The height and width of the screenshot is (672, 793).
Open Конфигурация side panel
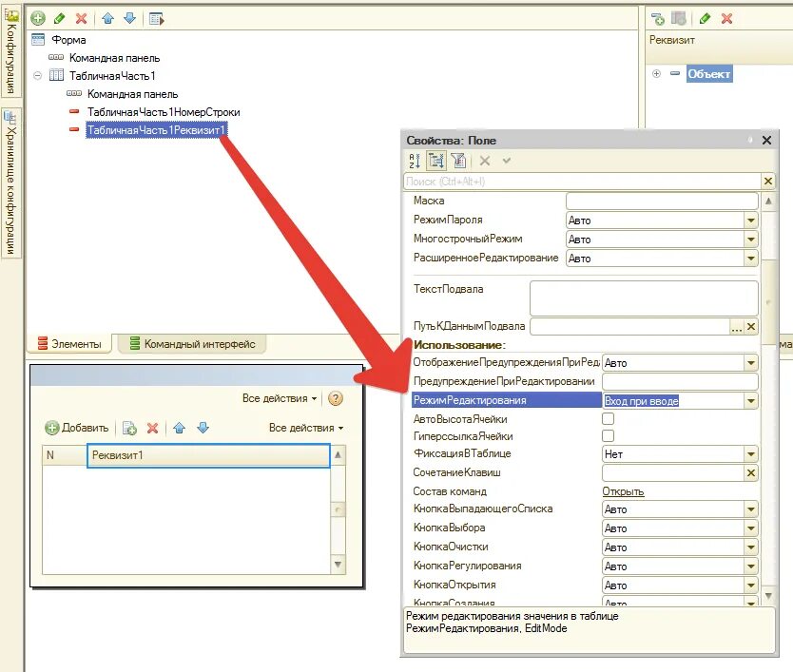click(10, 53)
